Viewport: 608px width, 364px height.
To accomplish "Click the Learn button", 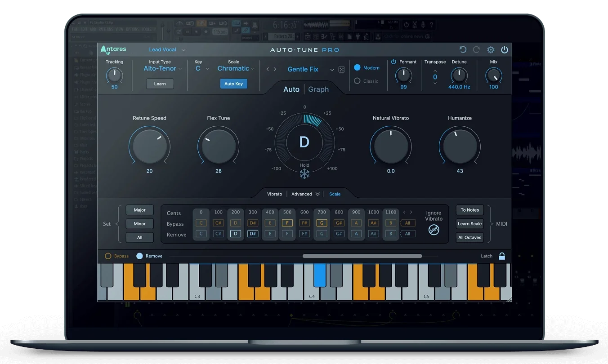I will tap(160, 84).
